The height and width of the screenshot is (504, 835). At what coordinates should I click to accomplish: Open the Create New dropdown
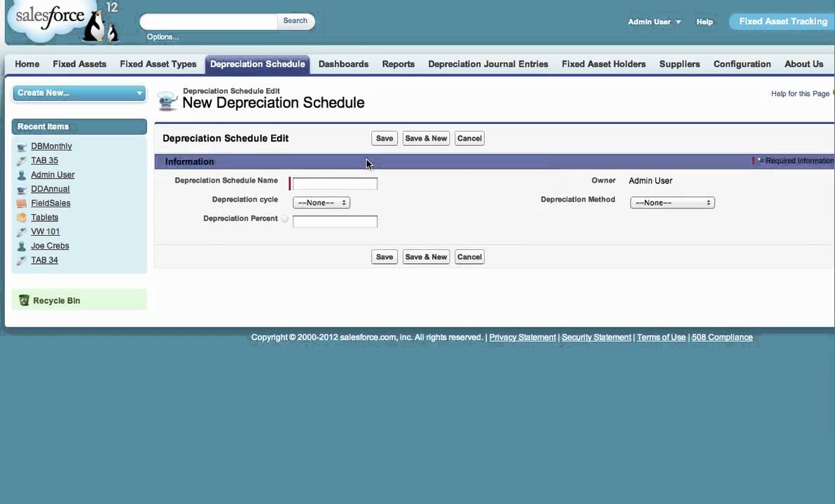tap(79, 92)
